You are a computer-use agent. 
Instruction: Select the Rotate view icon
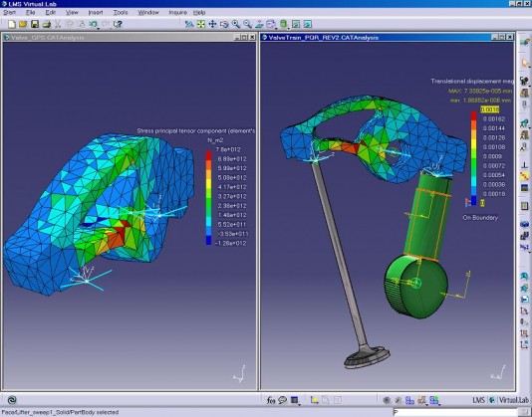coord(224,24)
